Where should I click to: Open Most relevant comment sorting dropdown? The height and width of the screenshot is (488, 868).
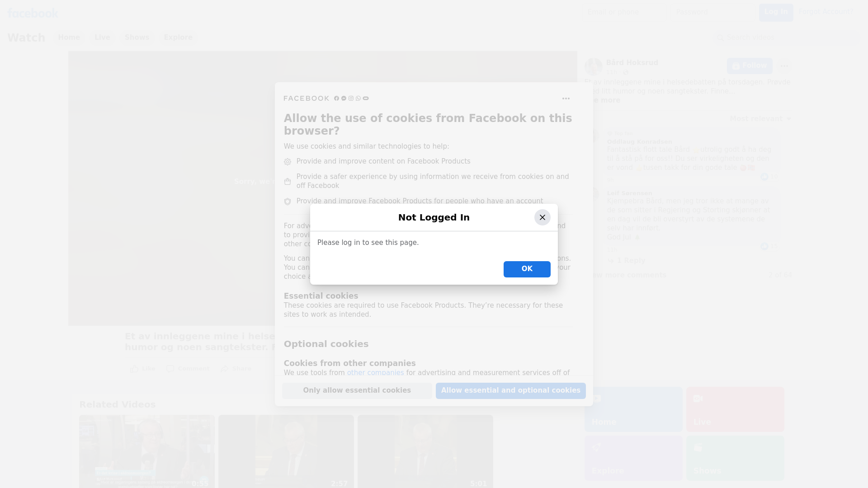(x=760, y=119)
